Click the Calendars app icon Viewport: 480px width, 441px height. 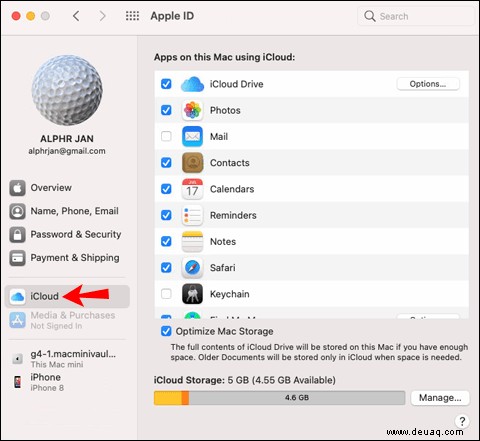coord(192,189)
